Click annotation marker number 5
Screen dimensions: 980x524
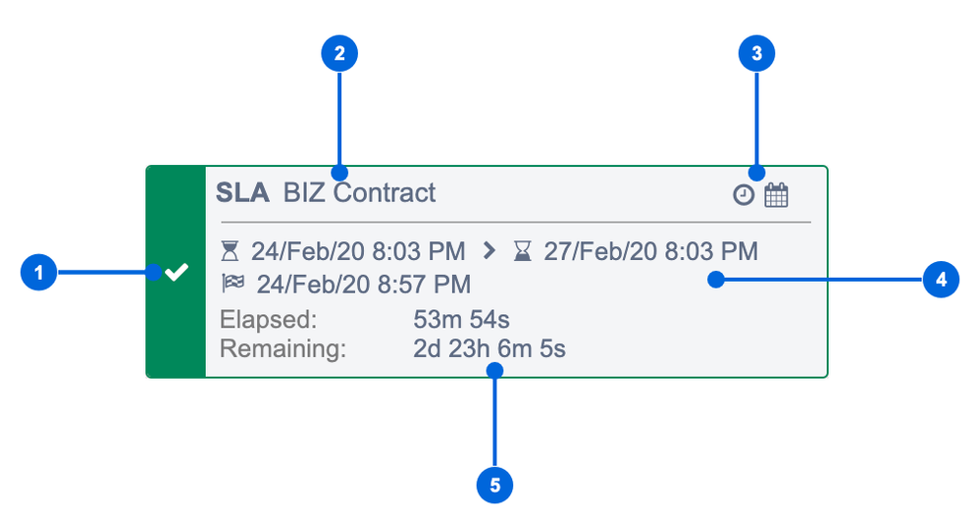click(x=494, y=485)
